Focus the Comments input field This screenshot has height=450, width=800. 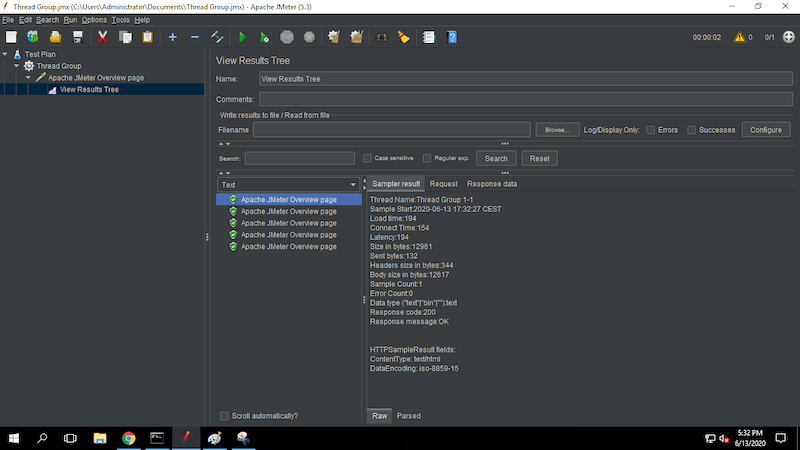pyautogui.click(x=526, y=99)
